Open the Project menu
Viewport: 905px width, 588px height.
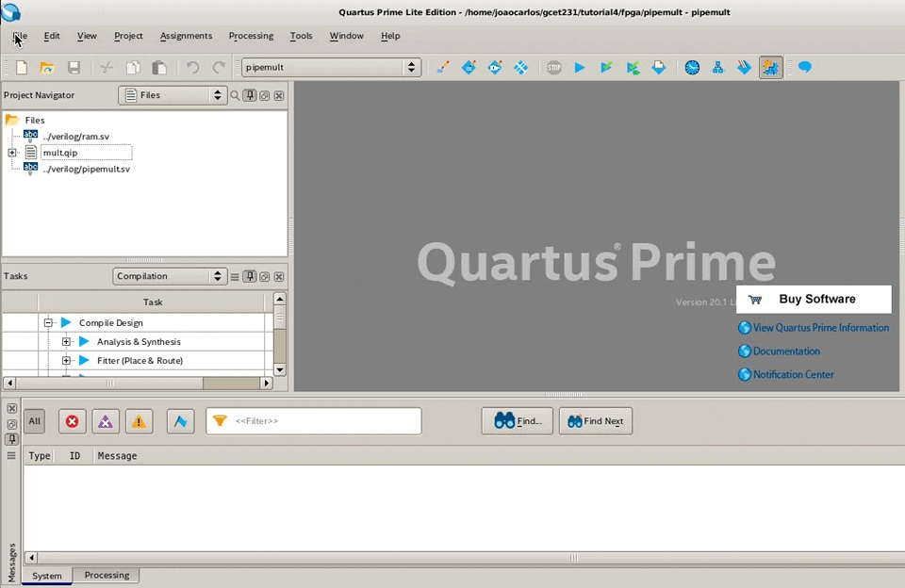[x=128, y=36]
